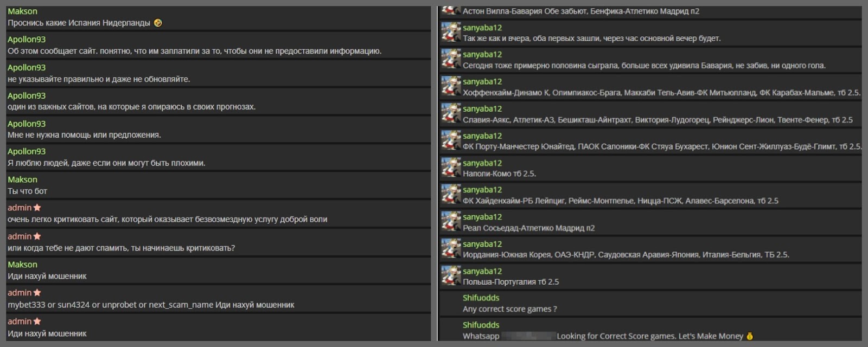Click the star icon beside first admin name
Viewport: 868px width, 347px height.
pos(37,208)
